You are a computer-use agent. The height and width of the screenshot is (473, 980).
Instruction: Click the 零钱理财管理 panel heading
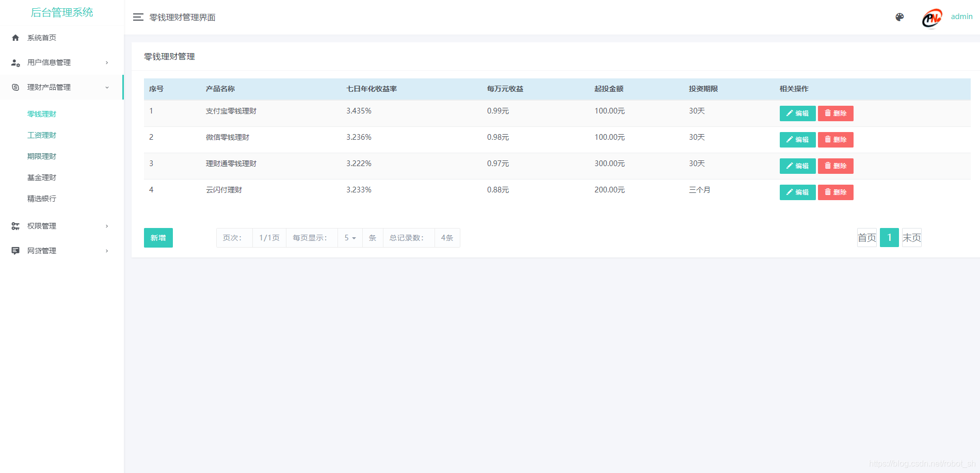[x=169, y=57]
